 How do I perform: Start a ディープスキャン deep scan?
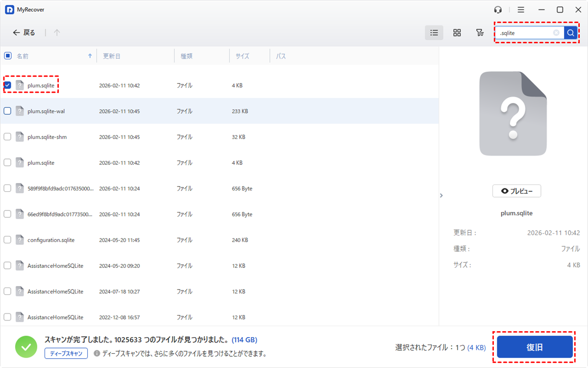[x=66, y=353]
